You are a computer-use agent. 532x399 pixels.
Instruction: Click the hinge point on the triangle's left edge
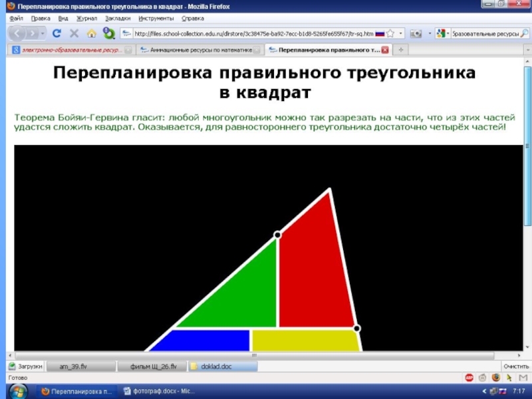[x=277, y=235]
